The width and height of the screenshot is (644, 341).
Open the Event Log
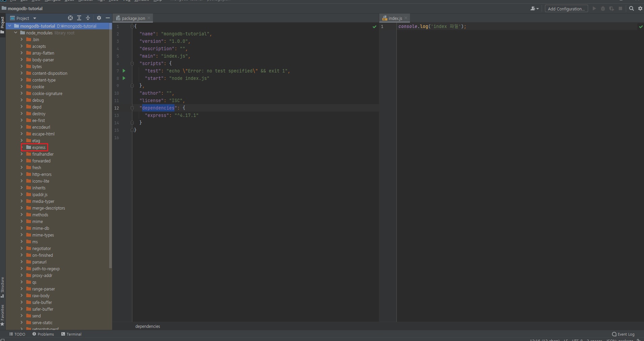click(623, 334)
